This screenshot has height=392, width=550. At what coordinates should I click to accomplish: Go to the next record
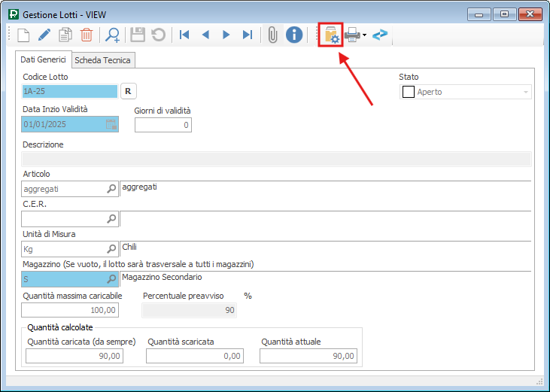pyautogui.click(x=226, y=35)
